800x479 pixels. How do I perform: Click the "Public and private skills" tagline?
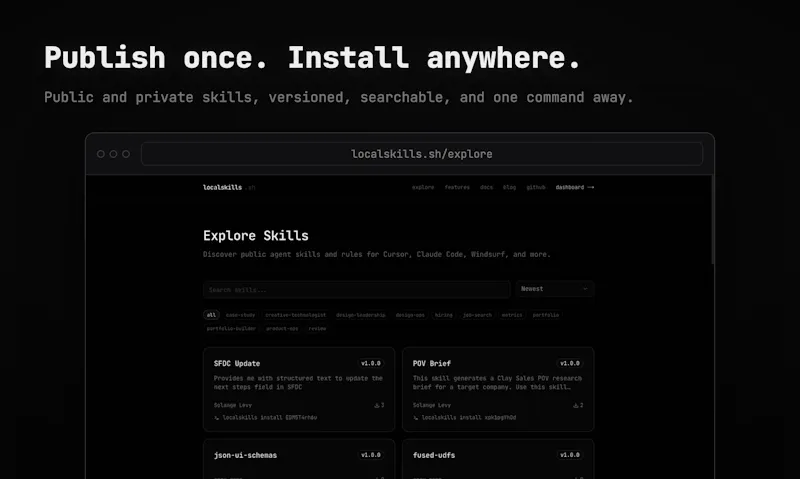point(339,97)
